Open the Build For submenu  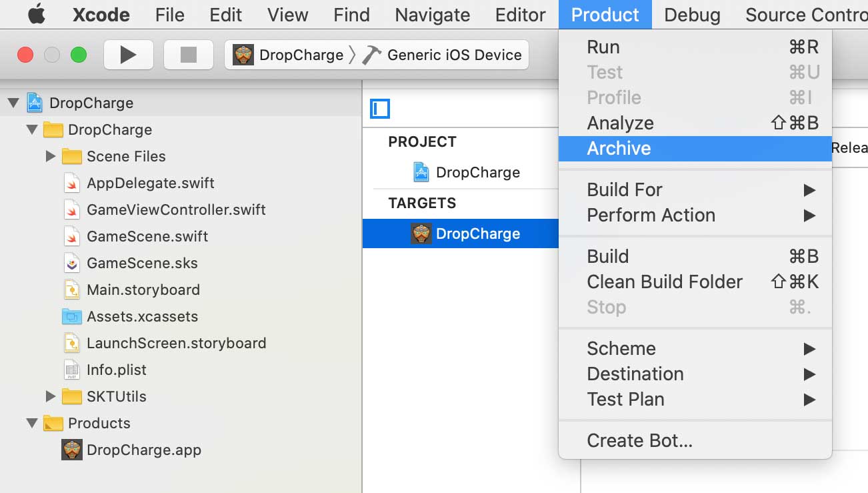point(625,189)
